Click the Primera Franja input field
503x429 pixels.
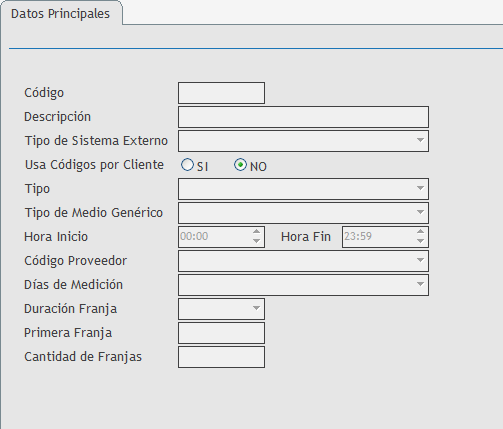221,333
